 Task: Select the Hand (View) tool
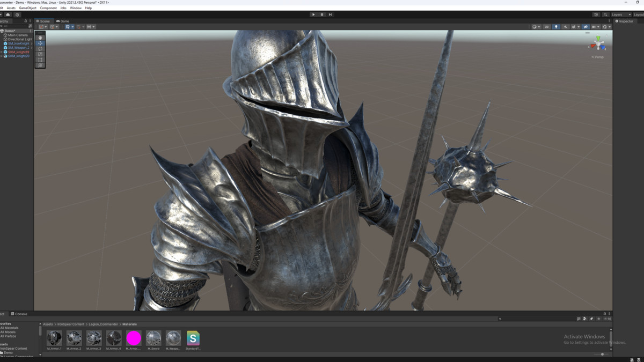click(x=40, y=38)
